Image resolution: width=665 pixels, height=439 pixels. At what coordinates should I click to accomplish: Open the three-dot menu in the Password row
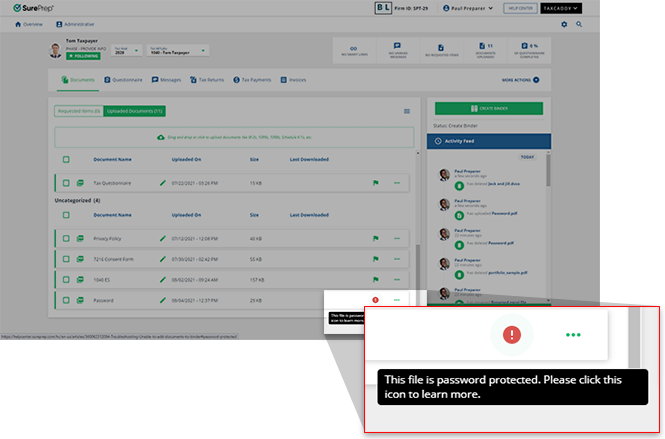tap(397, 300)
